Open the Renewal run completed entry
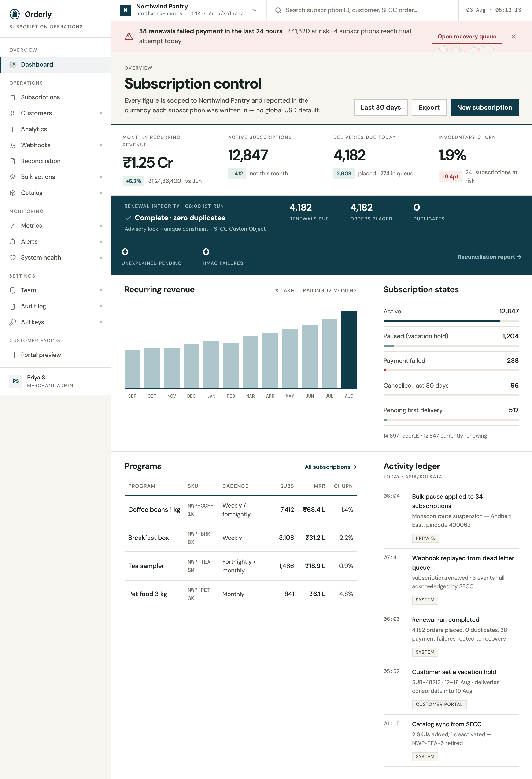The height and width of the screenshot is (779, 532). [451, 636]
